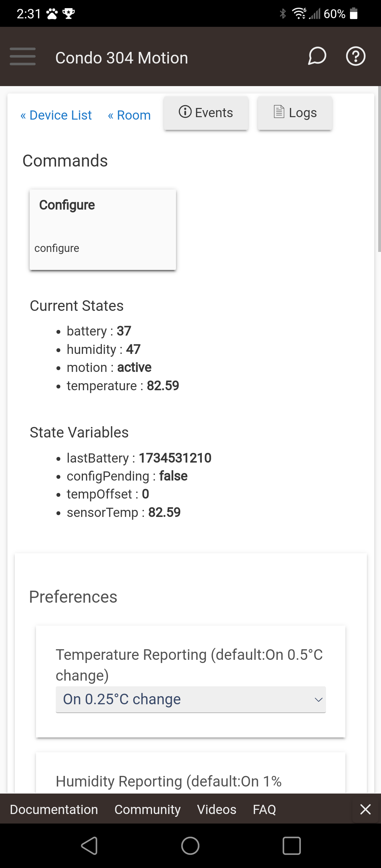Open Videos link in bottom bar
Image resolution: width=381 pixels, height=868 pixels.
pos(216,809)
